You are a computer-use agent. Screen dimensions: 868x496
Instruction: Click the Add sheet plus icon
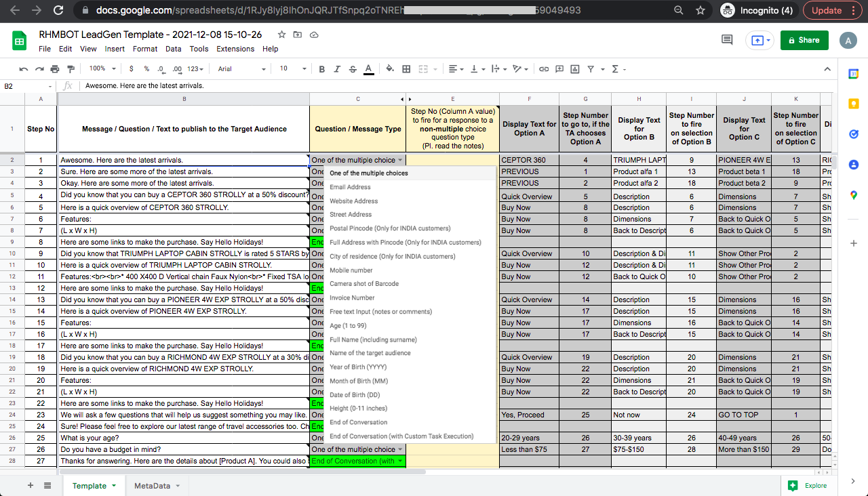(x=30, y=485)
